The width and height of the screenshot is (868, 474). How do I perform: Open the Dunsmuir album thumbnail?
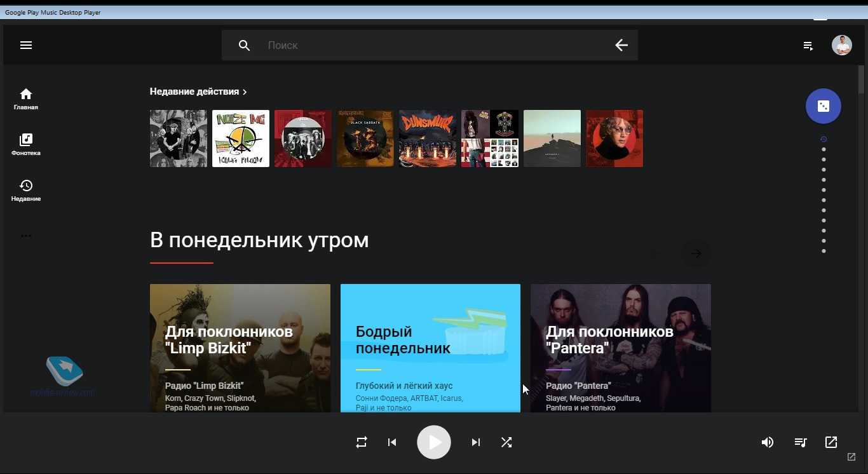[x=428, y=139]
